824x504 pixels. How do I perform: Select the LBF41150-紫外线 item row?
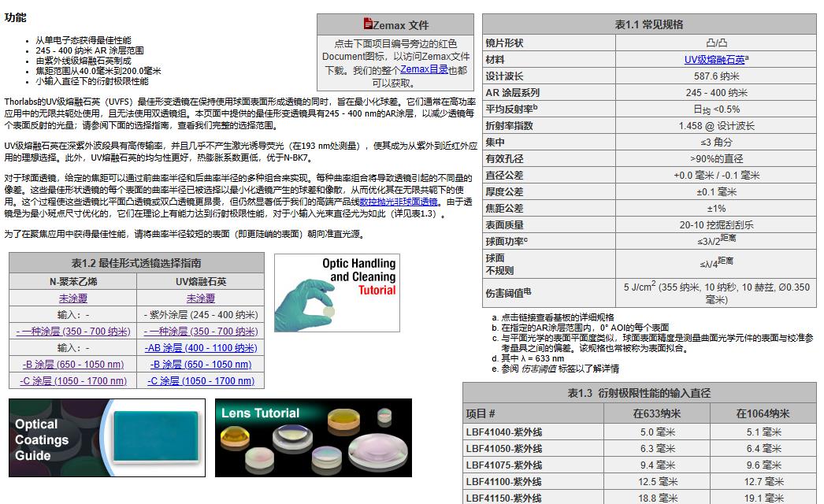coord(640,497)
